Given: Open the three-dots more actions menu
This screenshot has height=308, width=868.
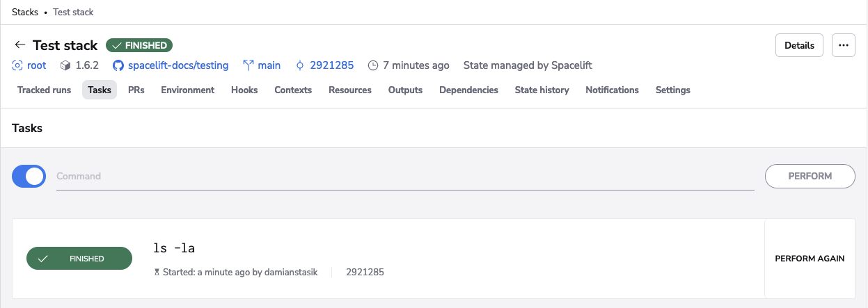Looking at the screenshot, I should pos(843,45).
